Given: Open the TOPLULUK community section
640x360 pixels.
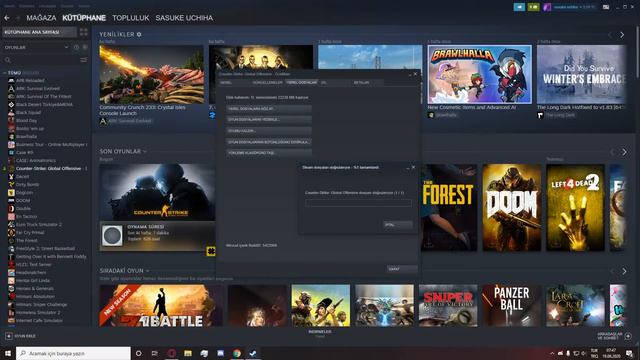Looking at the screenshot, I should pyautogui.click(x=131, y=18).
